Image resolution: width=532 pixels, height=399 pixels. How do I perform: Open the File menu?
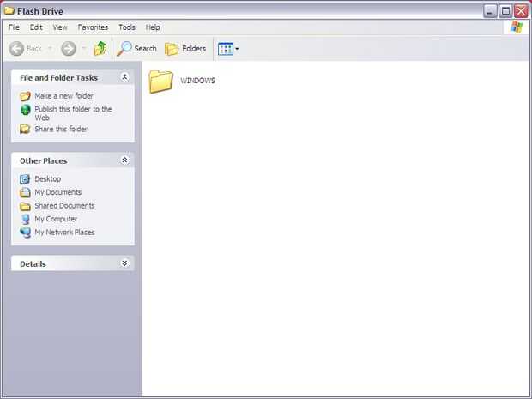click(x=15, y=27)
